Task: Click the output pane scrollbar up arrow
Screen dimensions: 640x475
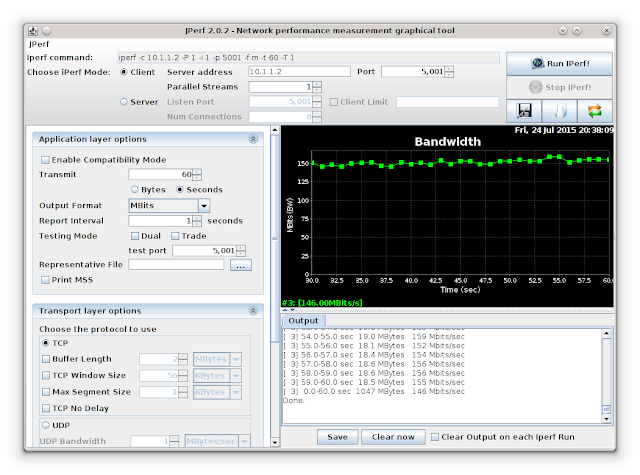Action: [x=607, y=333]
